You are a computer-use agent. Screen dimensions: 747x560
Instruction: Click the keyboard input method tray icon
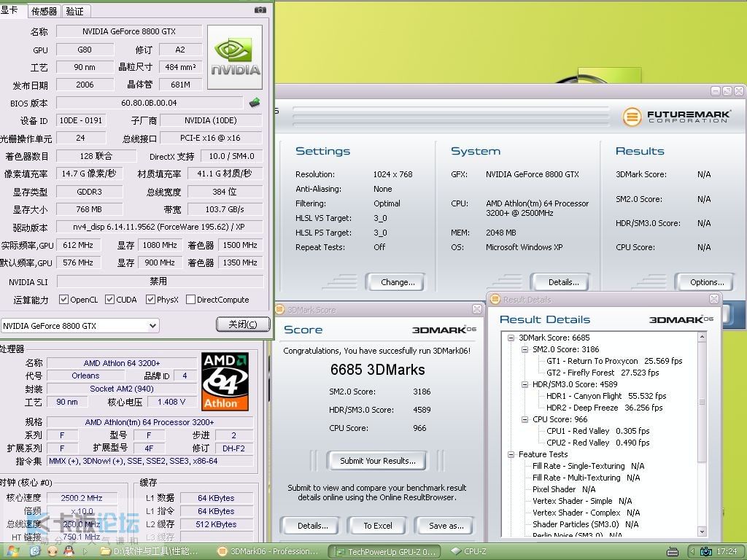[672, 551]
